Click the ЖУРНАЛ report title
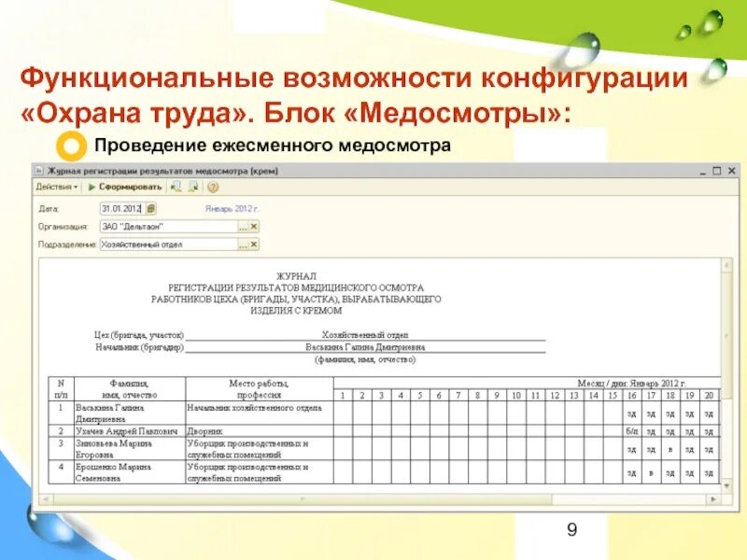The width and height of the screenshot is (747, 560). click(296, 276)
